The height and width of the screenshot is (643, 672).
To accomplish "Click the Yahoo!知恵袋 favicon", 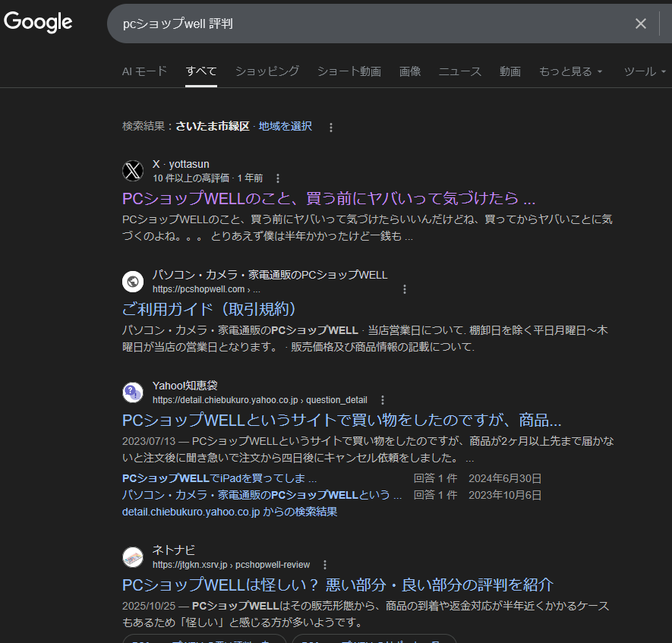I will (x=133, y=392).
